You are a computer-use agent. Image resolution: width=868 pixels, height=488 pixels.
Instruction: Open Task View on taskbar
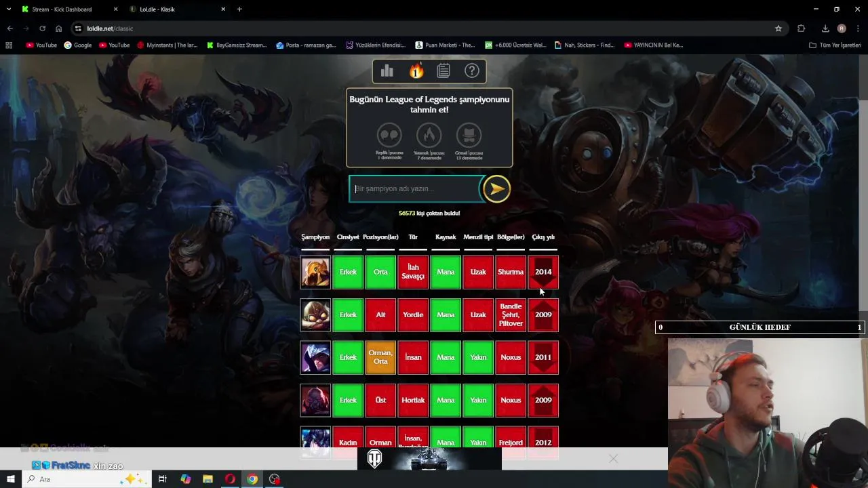[163, 479]
